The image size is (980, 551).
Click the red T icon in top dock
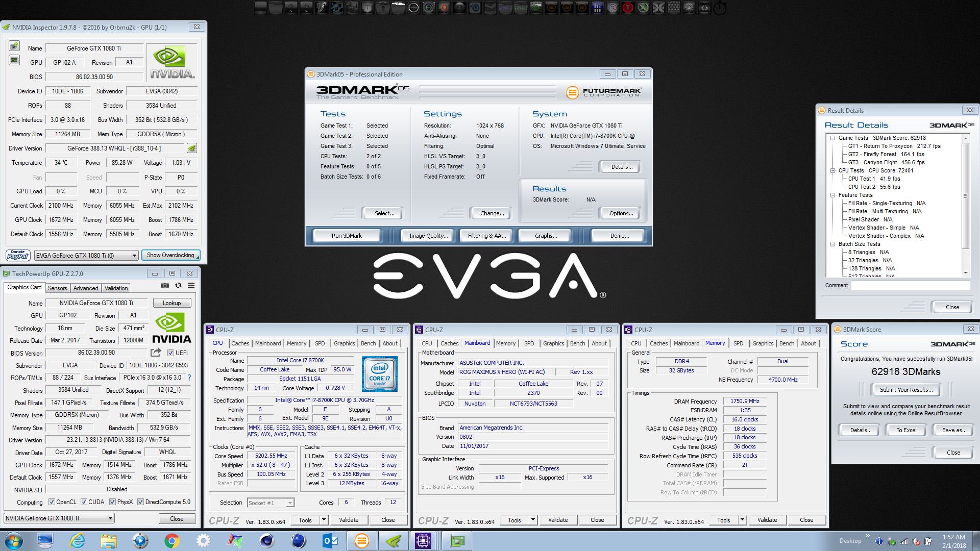pyautogui.click(x=628, y=8)
